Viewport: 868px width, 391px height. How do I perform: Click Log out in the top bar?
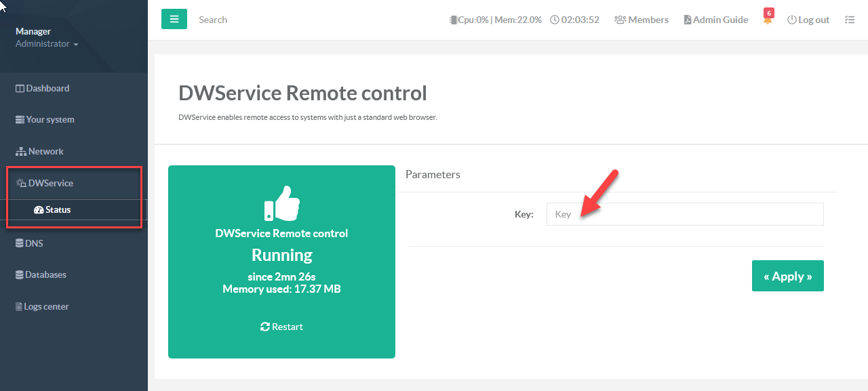click(808, 20)
